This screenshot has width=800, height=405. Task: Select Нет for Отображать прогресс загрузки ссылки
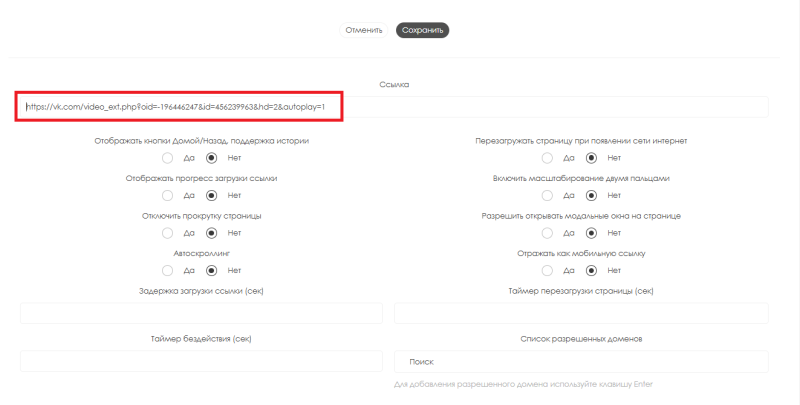pyautogui.click(x=211, y=195)
